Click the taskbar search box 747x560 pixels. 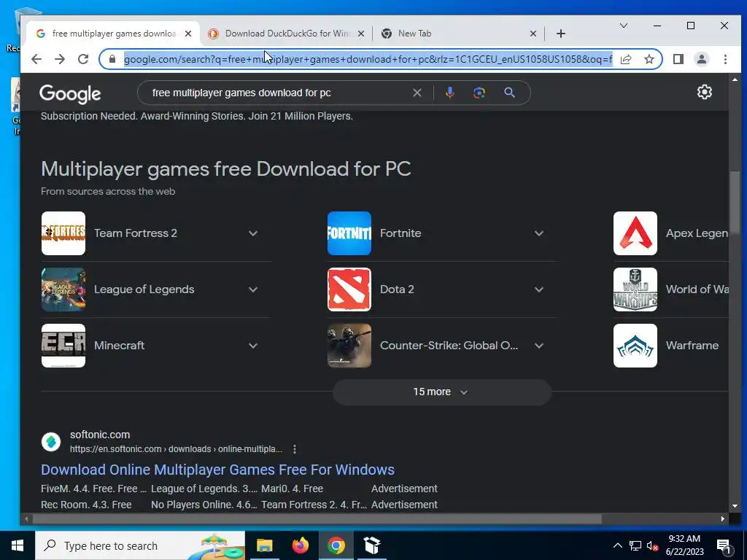(140, 545)
